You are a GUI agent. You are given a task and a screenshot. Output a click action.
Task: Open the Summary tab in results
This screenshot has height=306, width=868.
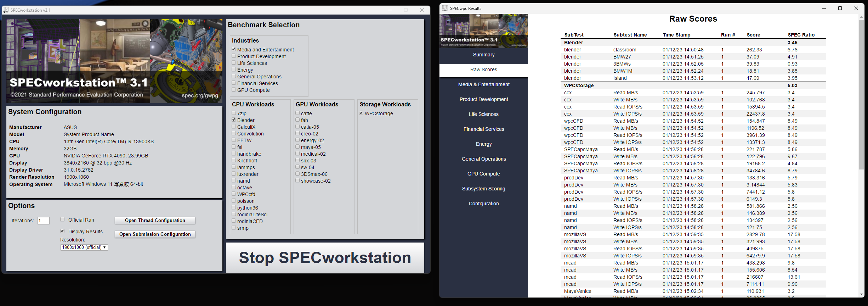point(484,55)
